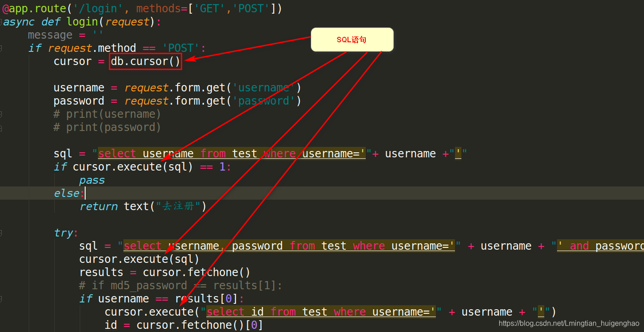Click the 'GET' string in methods list
Viewport: 644px width, 332px height.
coord(210,8)
